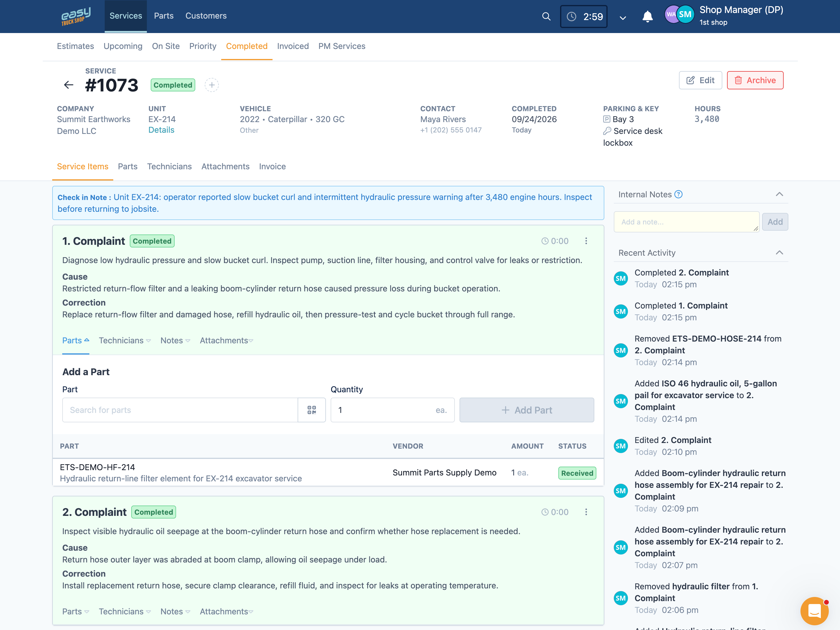Select the Technicians tab under service header
This screenshot has width=840, height=630.
[x=169, y=166]
